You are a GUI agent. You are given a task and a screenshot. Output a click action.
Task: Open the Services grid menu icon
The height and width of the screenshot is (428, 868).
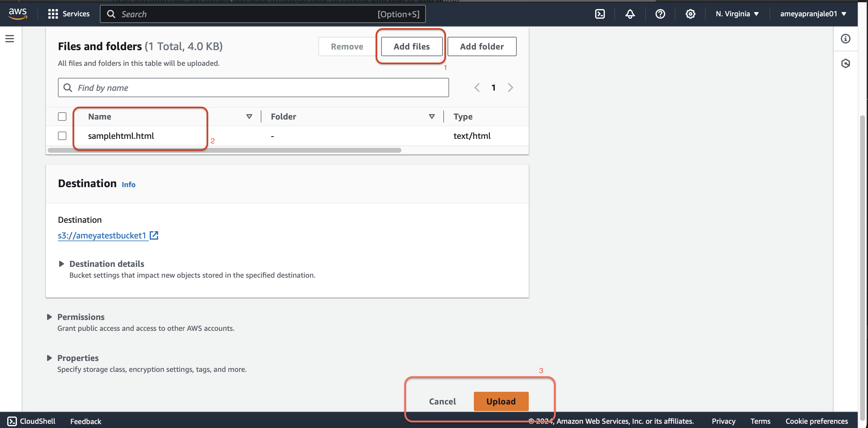[53, 14]
